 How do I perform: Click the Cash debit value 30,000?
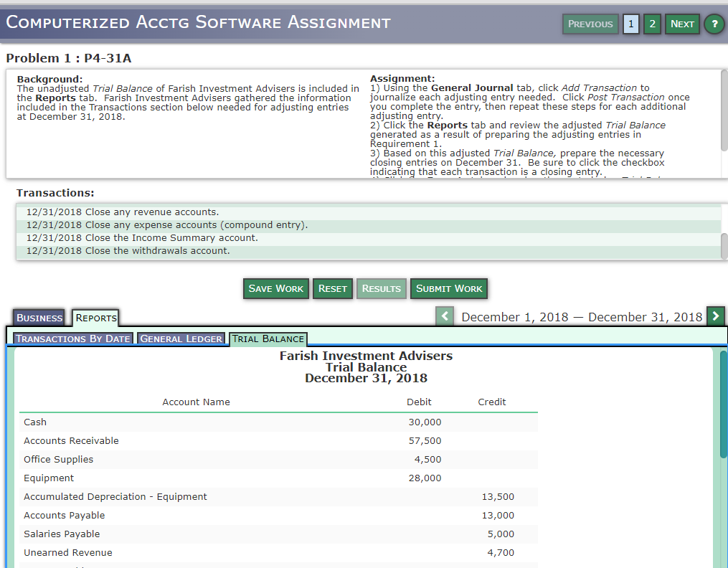point(425,422)
